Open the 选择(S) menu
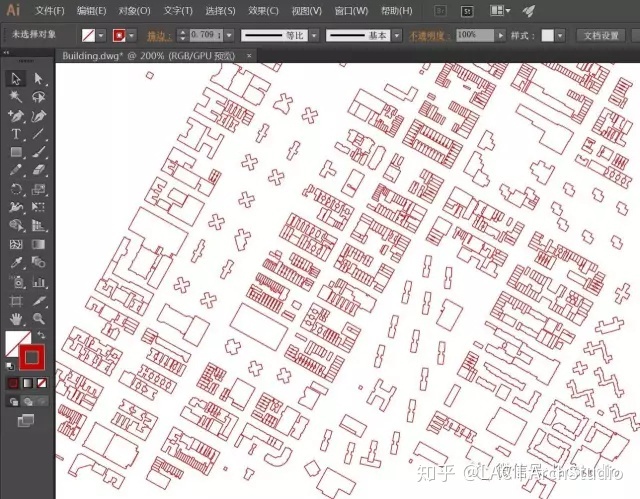Image resolution: width=640 pixels, height=499 pixels. click(x=220, y=11)
